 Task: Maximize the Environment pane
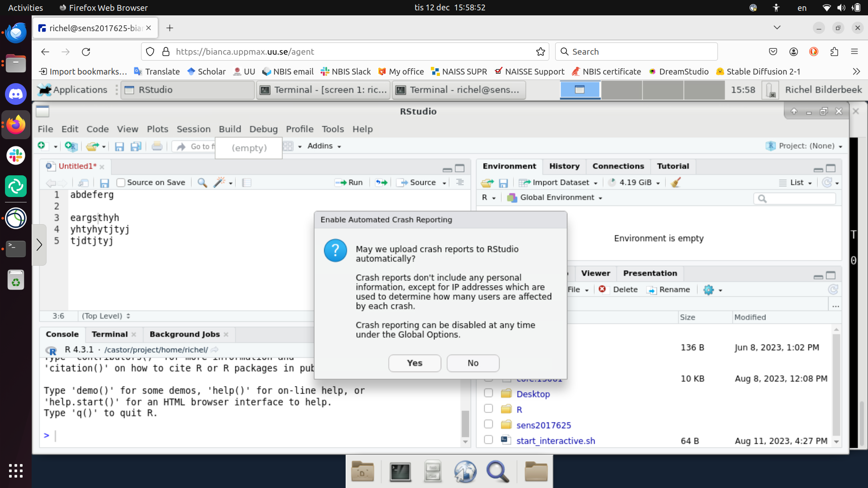pos(831,168)
